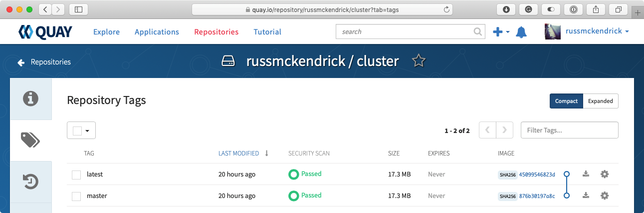Click the Filter Tags field
The height and width of the screenshot is (213, 644).
point(570,130)
